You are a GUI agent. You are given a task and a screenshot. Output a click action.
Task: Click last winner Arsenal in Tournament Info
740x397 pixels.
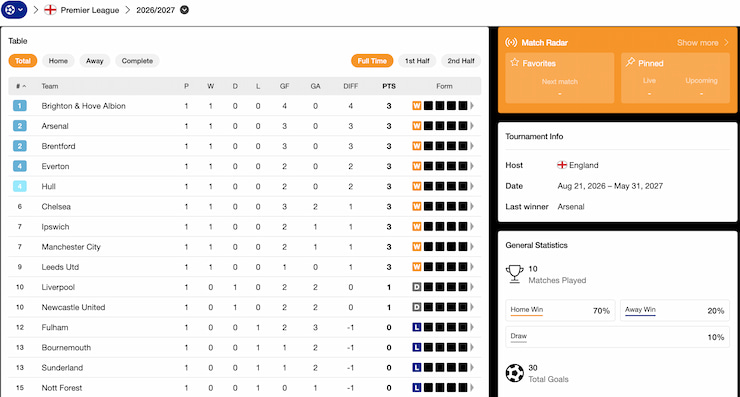(x=571, y=206)
